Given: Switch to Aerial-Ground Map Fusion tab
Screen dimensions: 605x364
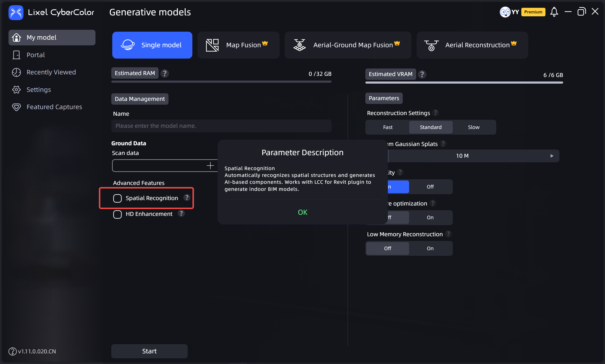Looking at the screenshot, I should point(348,45).
